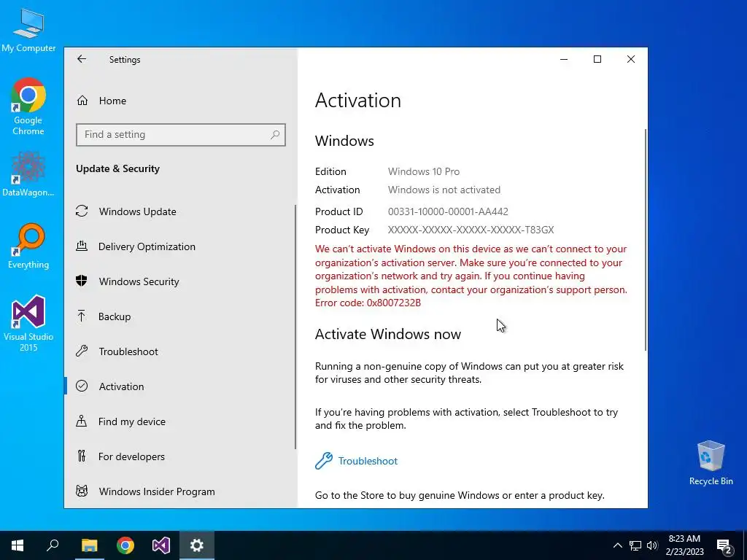The height and width of the screenshot is (560, 747).
Task: Minimize the Settings window
Action: [x=564, y=59]
